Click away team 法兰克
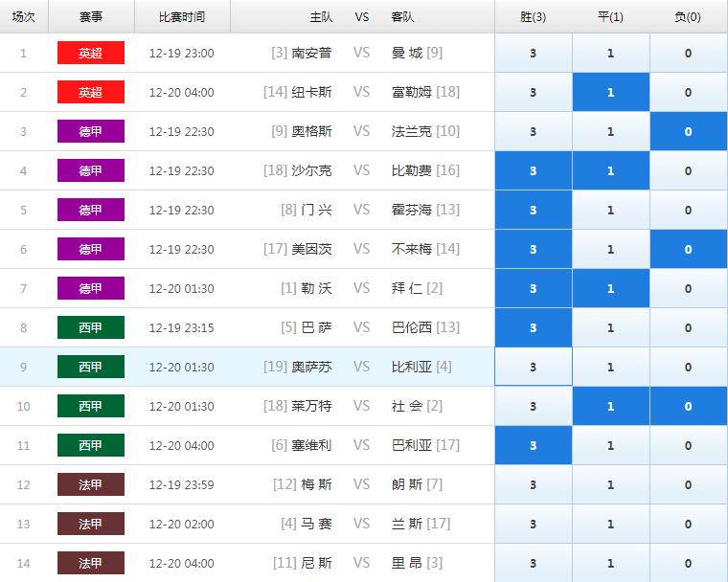Screen dimensions: 728x582 click(x=411, y=131)
